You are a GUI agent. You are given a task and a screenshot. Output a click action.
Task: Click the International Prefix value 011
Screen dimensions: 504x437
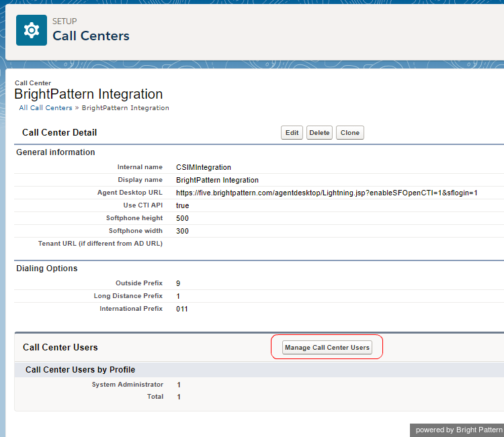(182, 309)
